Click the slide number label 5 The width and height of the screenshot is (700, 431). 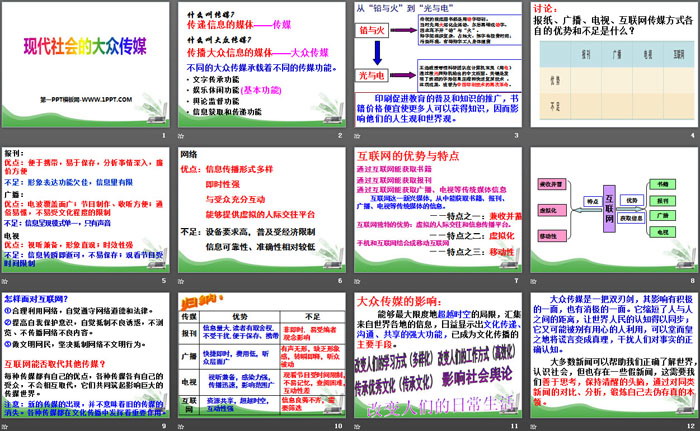point(164,281)
